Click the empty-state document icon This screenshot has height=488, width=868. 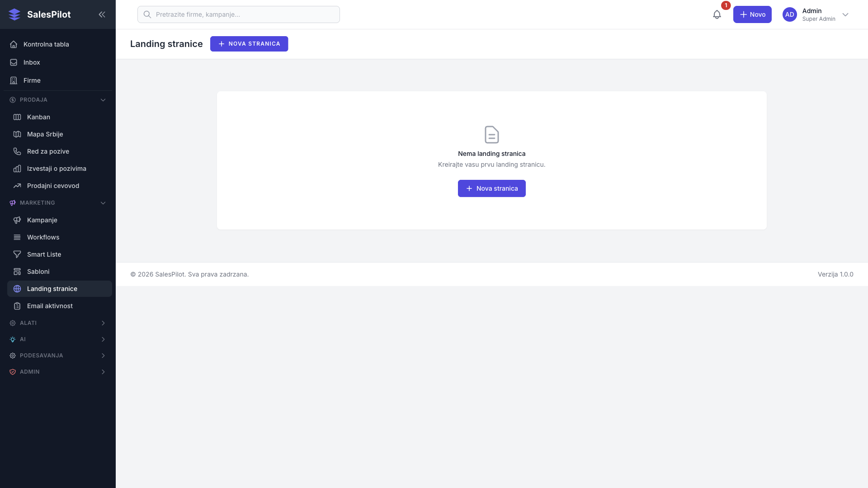(x=491, y=135)
